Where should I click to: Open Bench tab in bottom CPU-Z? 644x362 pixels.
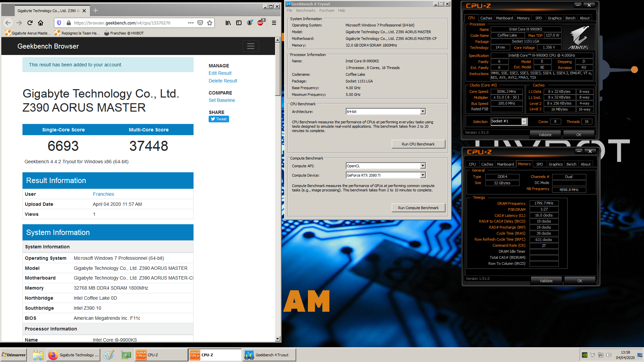(571, 164)
